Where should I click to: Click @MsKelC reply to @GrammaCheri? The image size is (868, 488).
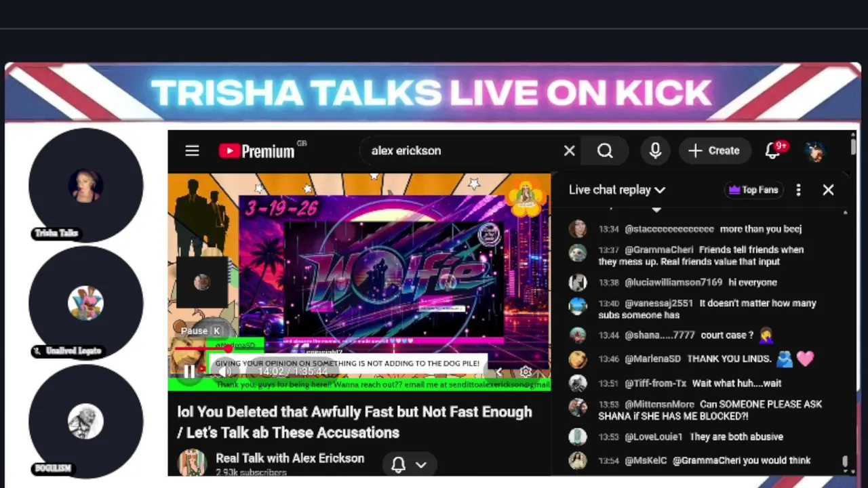[x=705, y=461]
